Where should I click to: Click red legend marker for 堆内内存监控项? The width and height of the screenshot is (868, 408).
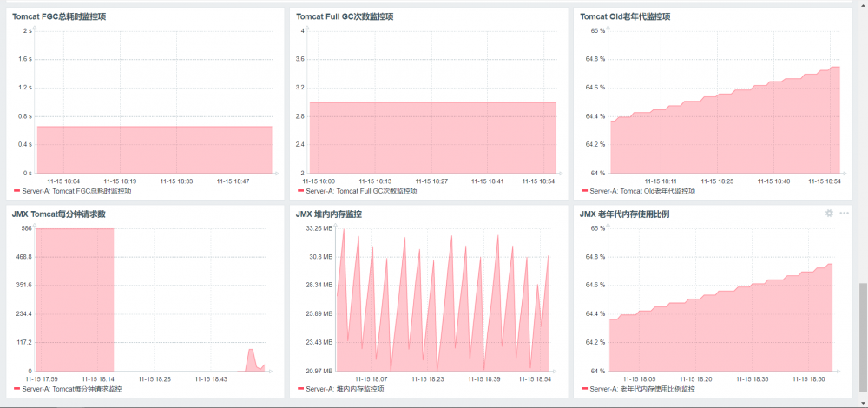pyautogui.click(x=300, y=389)
